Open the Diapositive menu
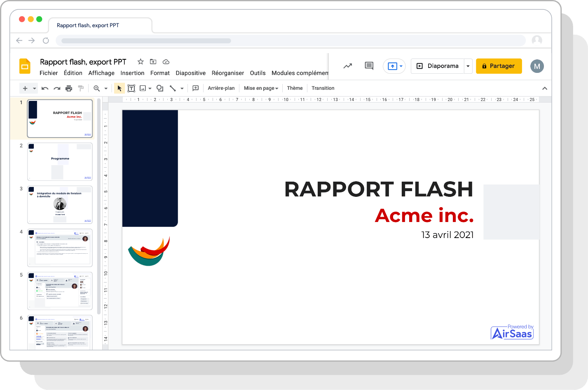The width and height of the screenshot is (588, 390). coord(191,73)
